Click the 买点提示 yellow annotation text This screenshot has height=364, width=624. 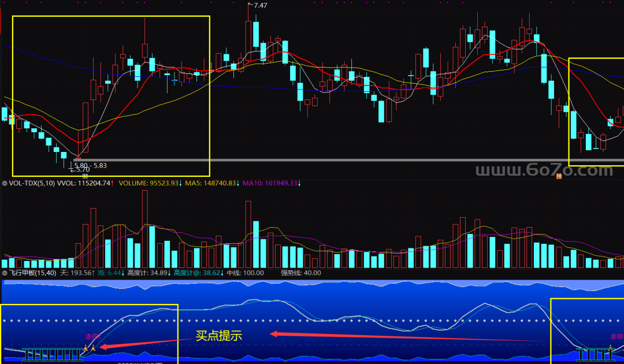[x=218, y=336]
